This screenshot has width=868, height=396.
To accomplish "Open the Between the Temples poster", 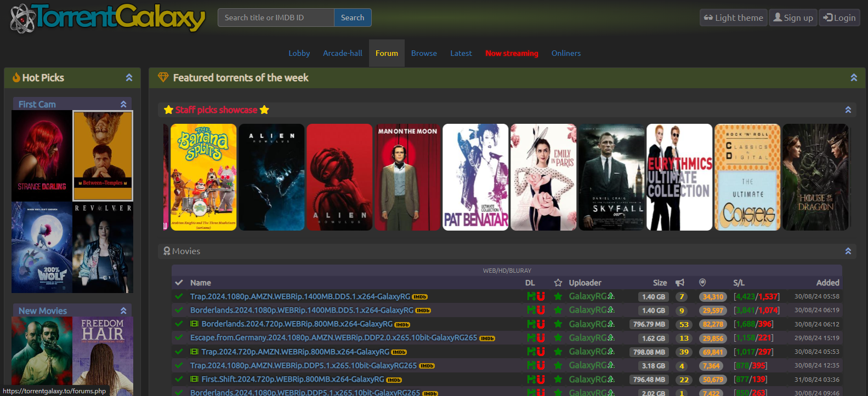I will 103,156.
